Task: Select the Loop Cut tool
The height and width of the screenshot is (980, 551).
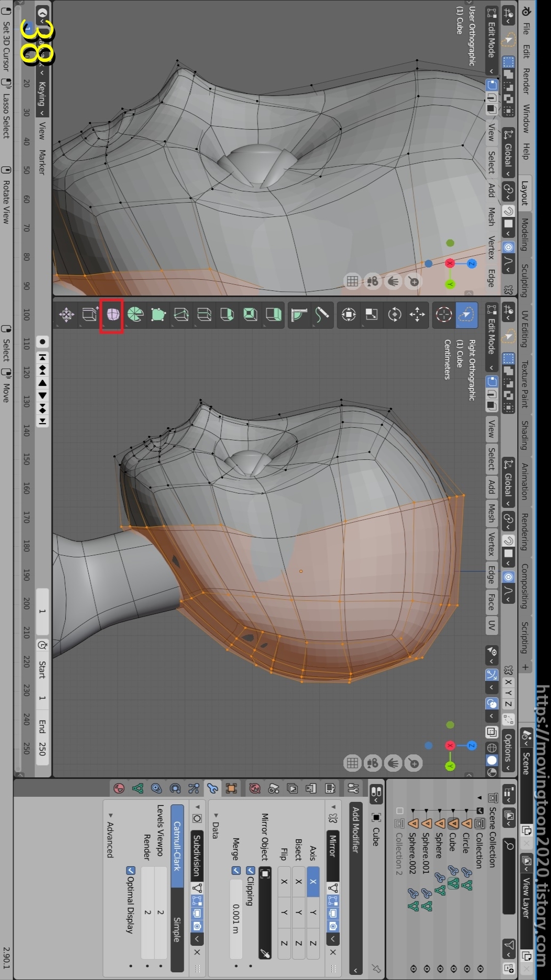Action: point(204,314)
